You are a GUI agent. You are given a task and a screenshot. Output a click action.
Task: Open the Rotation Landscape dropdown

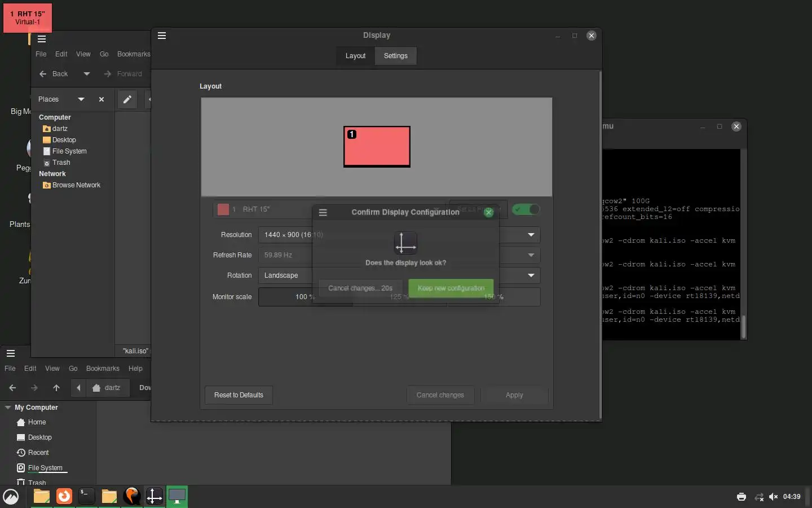point(399,275)
